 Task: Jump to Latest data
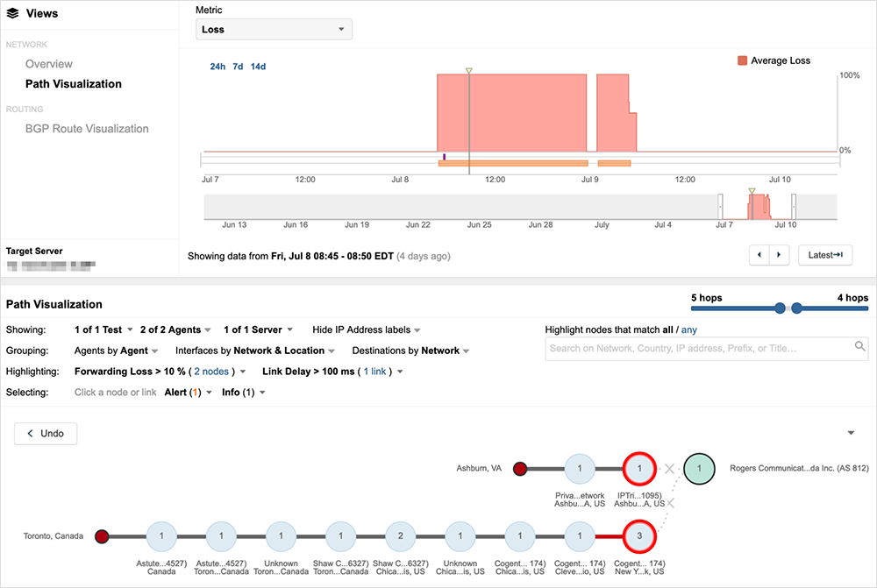tap(824, 255)
